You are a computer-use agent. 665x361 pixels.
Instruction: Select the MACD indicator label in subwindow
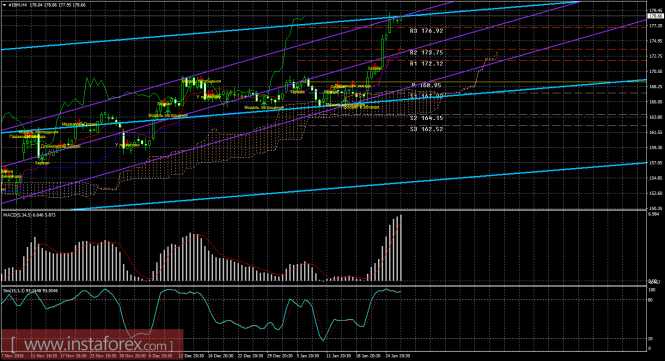[x=30, y=215]
